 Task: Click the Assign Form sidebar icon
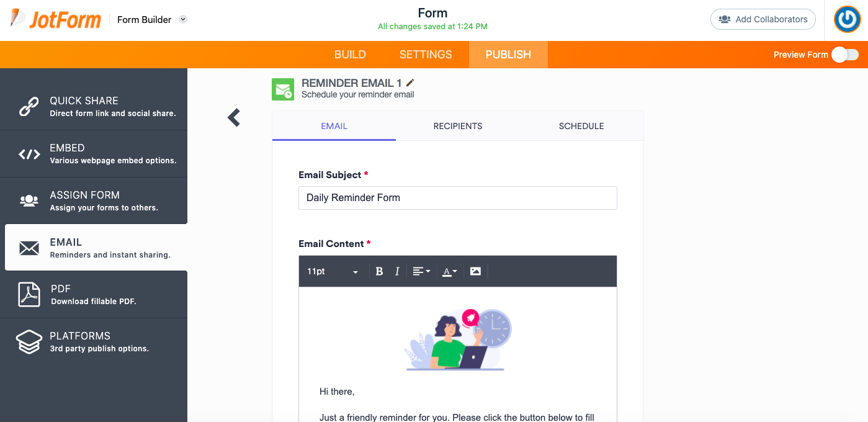[29, 200]
